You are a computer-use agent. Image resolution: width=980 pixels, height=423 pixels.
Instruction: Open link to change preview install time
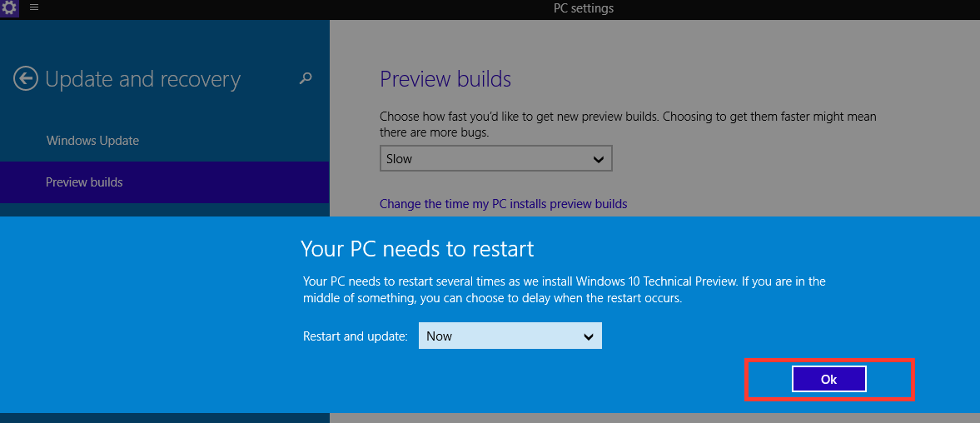pyautogui.click(x=503, y=204)
